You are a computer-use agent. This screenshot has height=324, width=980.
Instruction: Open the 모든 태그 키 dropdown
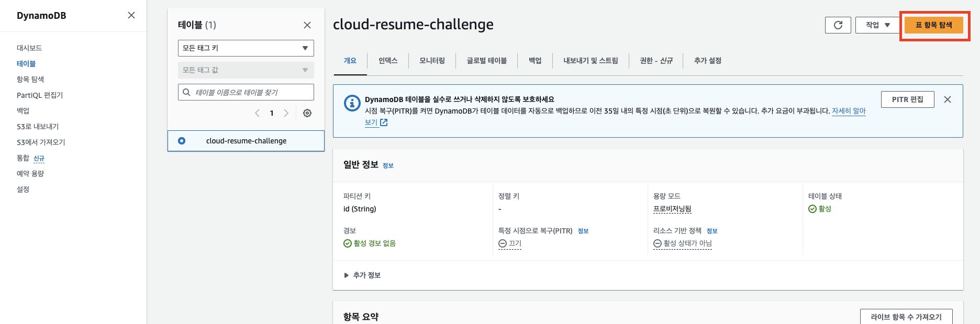[246, 48]
